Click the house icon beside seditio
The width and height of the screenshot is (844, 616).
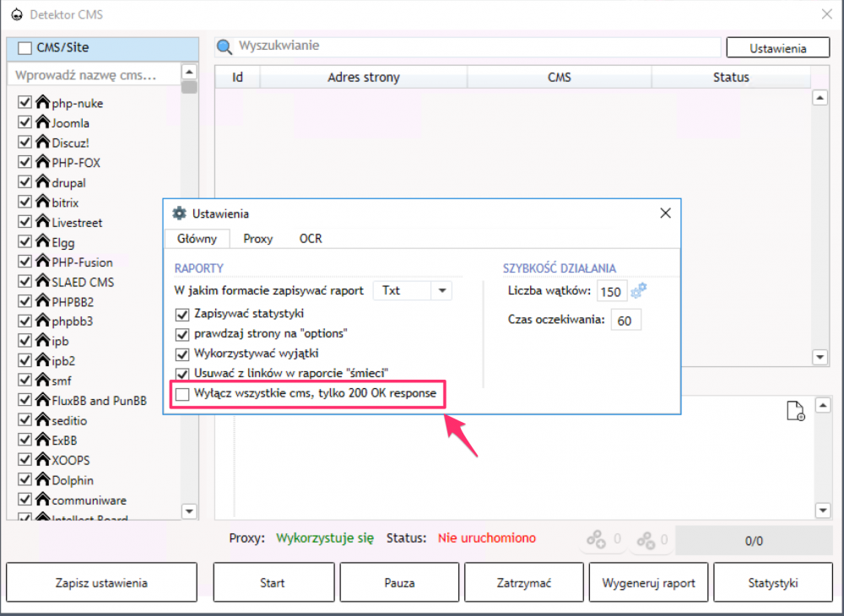(42, 419)
